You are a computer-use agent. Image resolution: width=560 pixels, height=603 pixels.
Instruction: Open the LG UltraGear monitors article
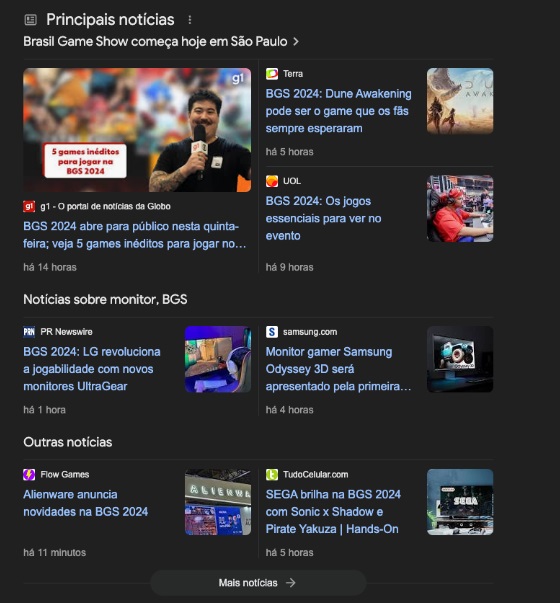click(92, 369)
